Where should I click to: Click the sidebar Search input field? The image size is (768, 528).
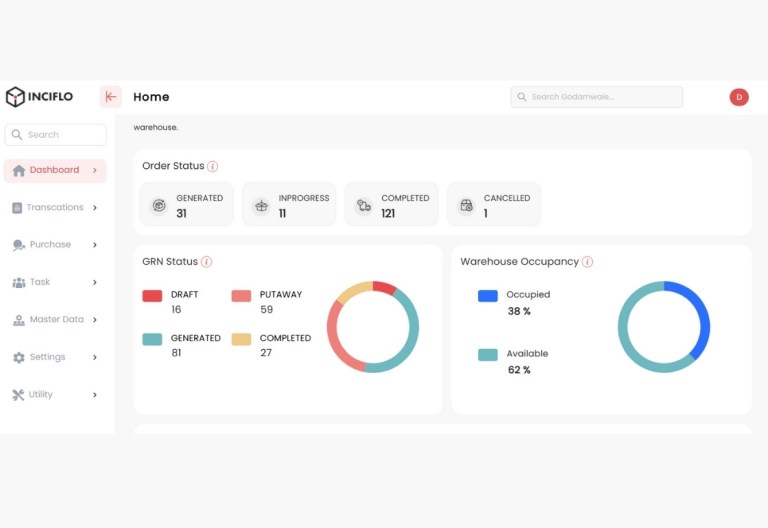click(55, 135)
